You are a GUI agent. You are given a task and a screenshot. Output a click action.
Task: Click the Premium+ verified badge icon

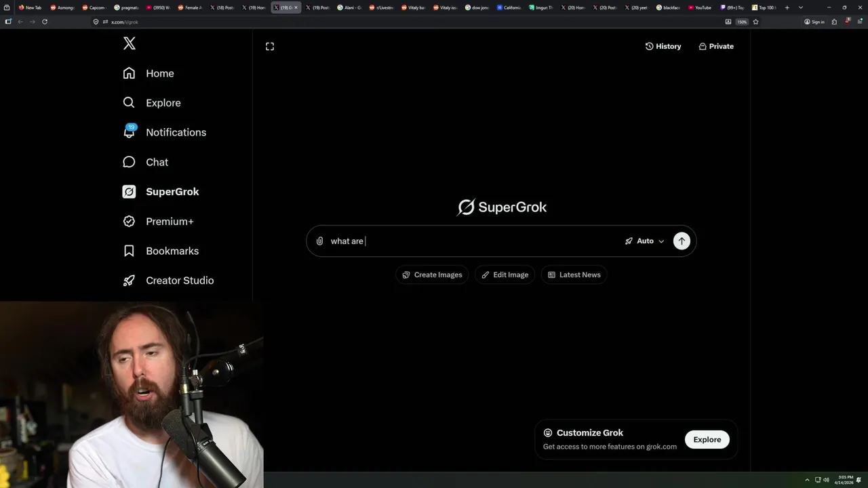pyautogui.click(x=129, y=221)
